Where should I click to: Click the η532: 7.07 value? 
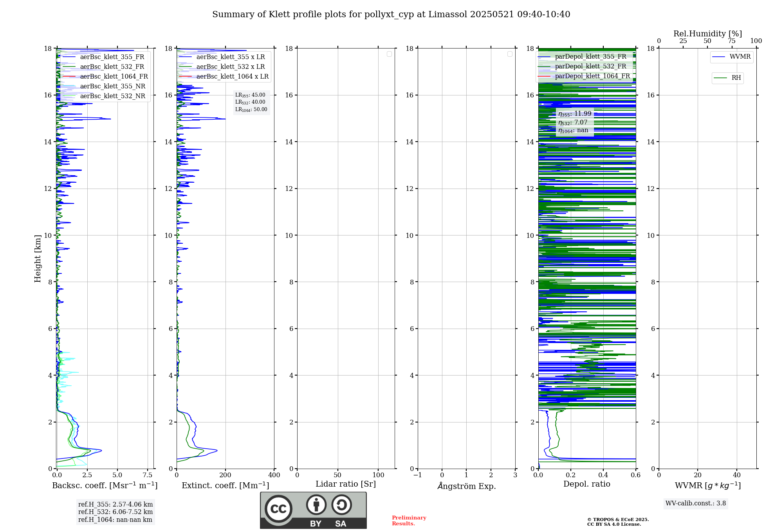[573, 122]
